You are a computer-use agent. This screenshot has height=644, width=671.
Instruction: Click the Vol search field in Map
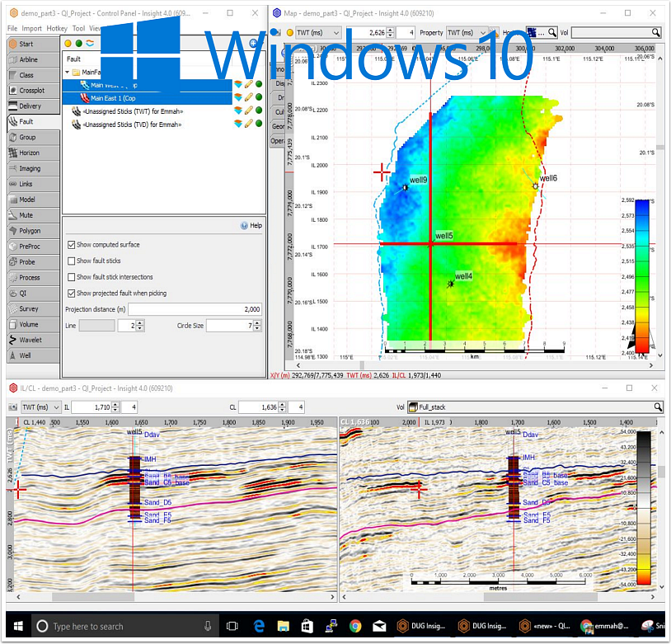click(x=617, y=32)
